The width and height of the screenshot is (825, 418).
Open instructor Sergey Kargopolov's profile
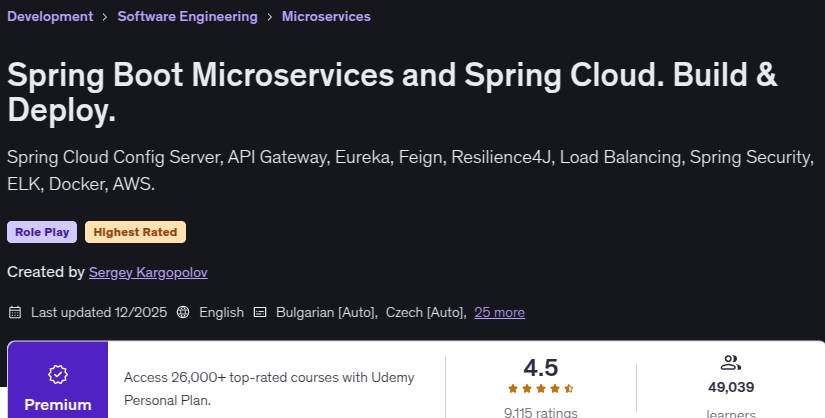148,272
